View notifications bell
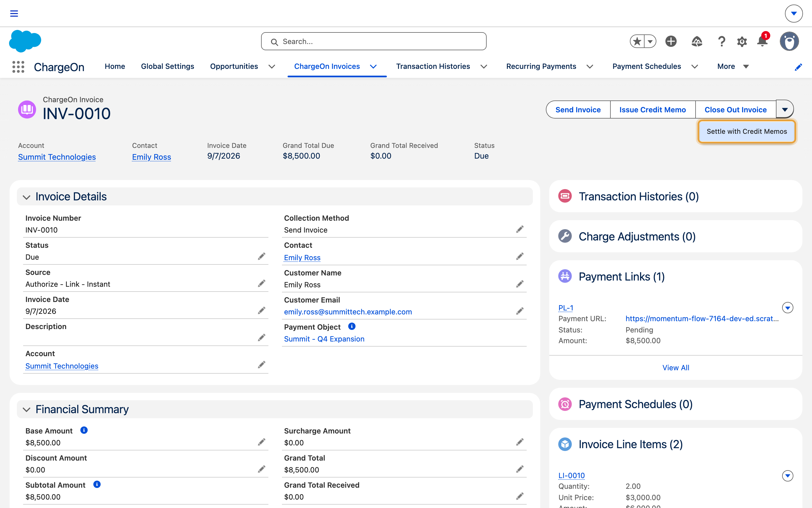 pos(762,41)
